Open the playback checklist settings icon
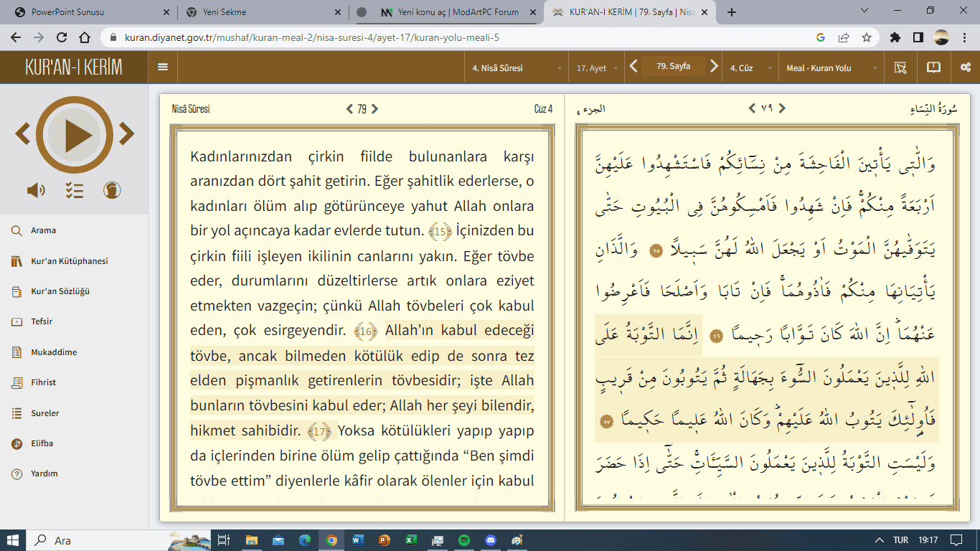Viewport: 980px width, 551px height. (75, 190)
